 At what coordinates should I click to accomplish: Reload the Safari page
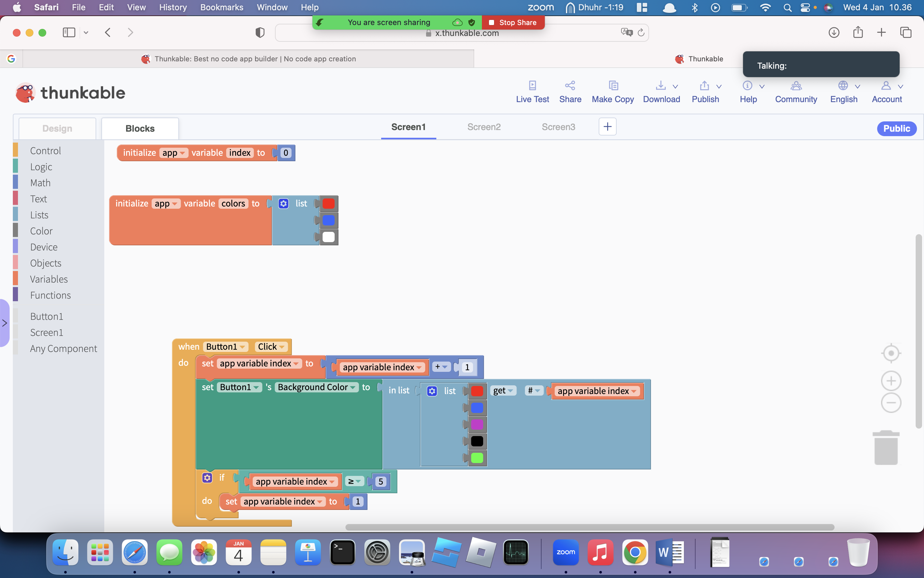pos(641,33)
